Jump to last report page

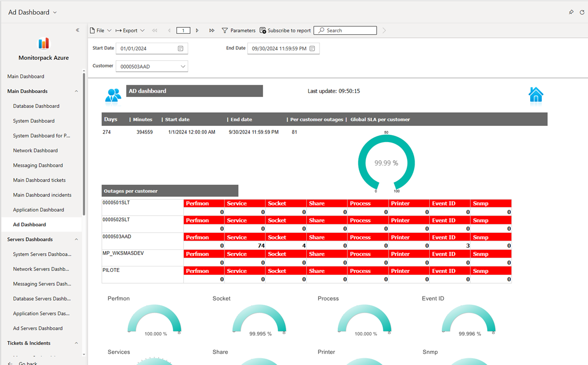[x=212, y=30]
